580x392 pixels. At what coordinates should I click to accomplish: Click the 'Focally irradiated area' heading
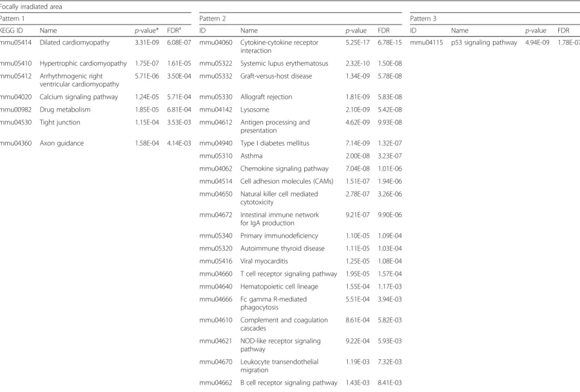pyautogui.click(x=31, y=7)
